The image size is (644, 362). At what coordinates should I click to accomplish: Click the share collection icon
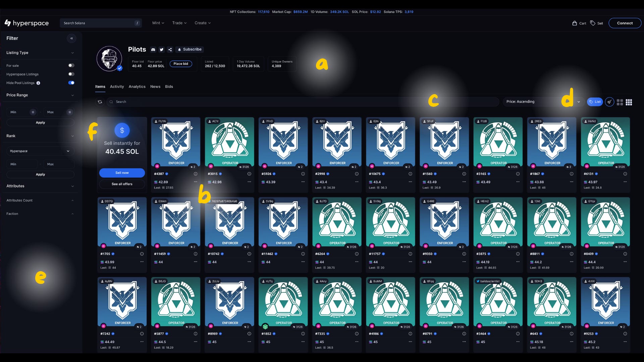pyautogui.click(x=170, y=50)
